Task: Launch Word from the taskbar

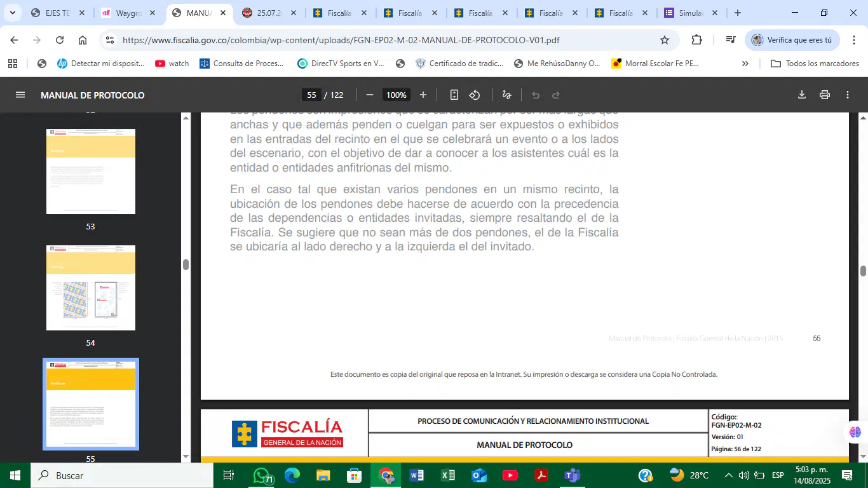Action: tap(417, 475)
